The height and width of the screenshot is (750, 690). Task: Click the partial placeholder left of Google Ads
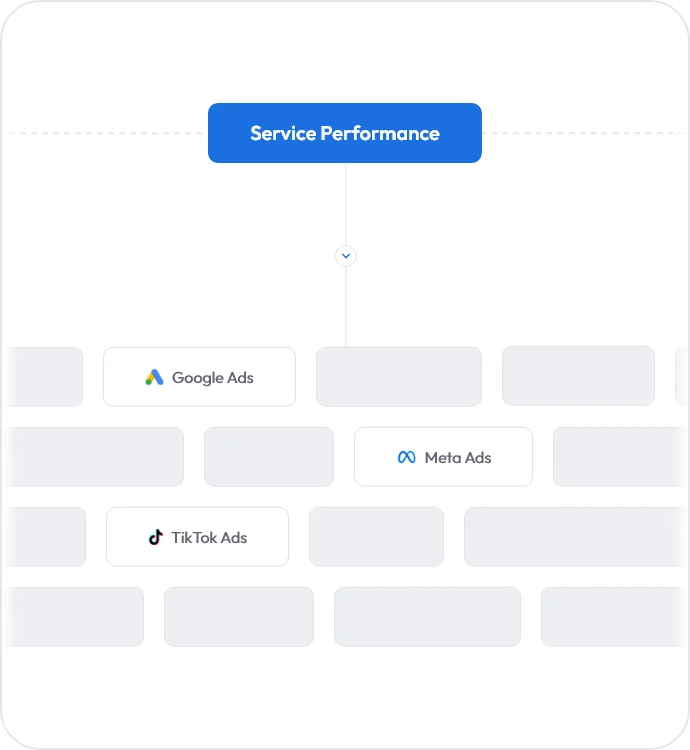(x=44, y=377)
